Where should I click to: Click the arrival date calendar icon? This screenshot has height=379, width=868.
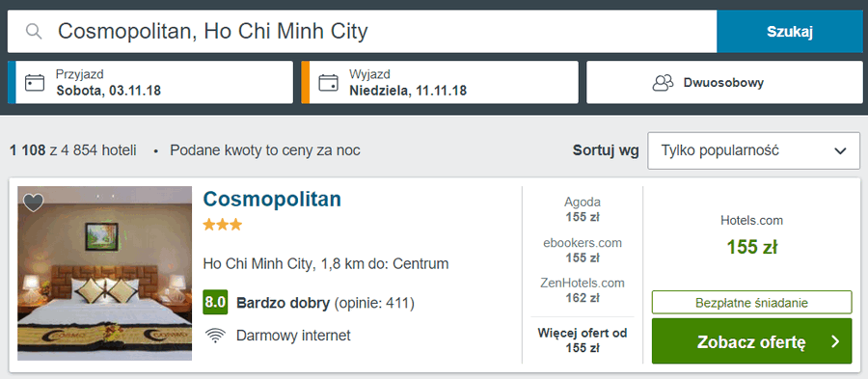[35, 82]
